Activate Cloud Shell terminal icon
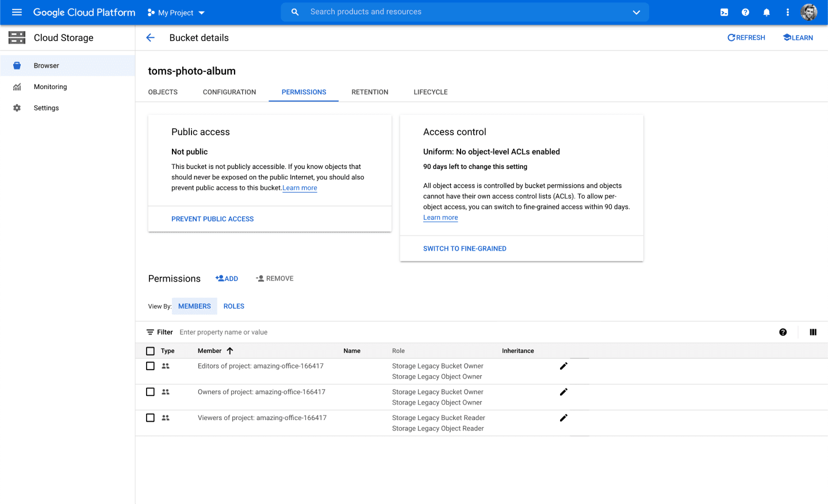The width and height of the screenshot is (828, 504). point(724,12)
